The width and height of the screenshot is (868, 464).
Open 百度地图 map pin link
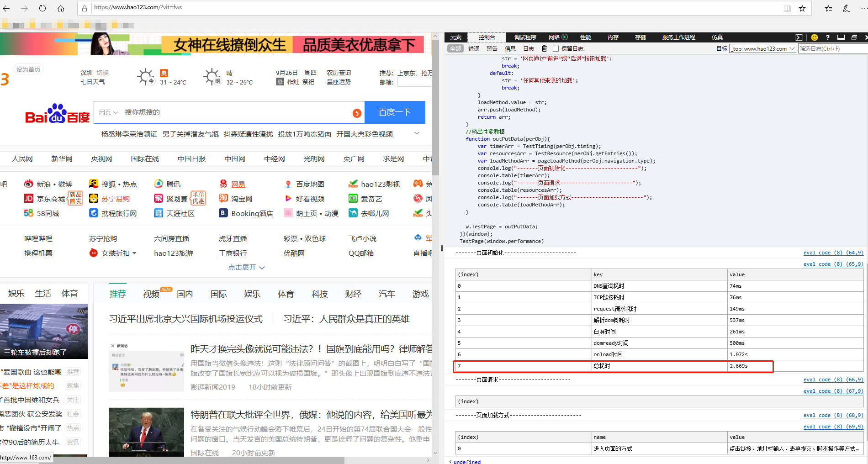[288, 184]
